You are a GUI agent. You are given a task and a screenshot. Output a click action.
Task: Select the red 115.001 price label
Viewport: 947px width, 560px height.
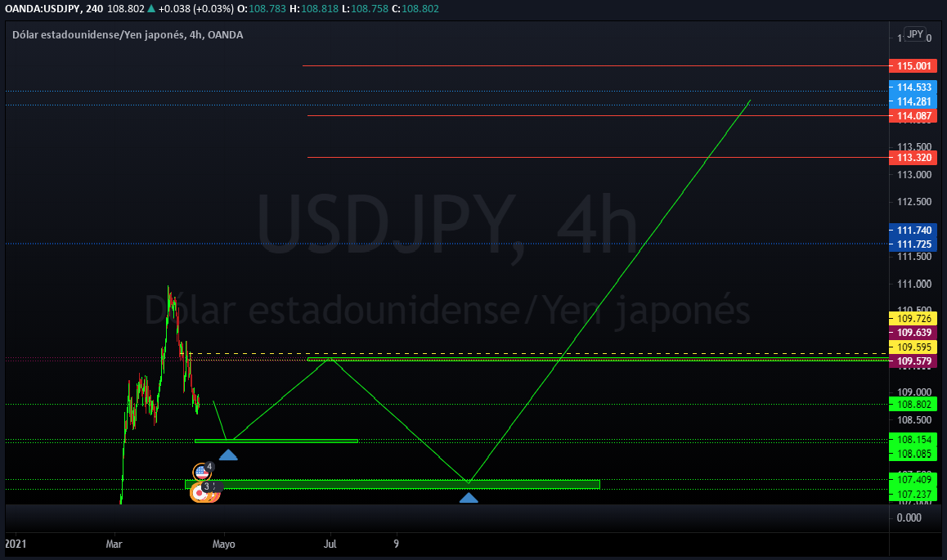pyautogui.click(x=913, y=65)
